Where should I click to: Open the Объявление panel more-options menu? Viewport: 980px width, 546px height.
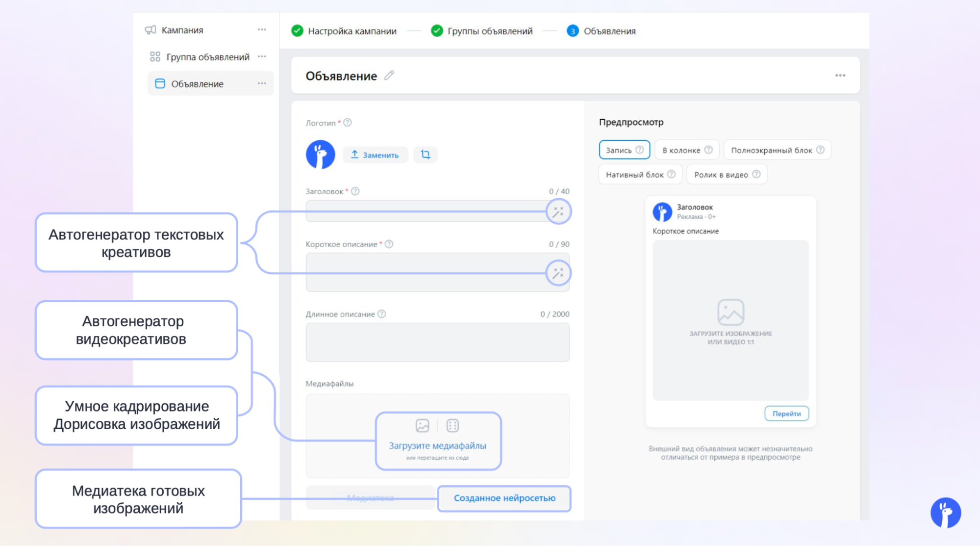coord(840,76)
